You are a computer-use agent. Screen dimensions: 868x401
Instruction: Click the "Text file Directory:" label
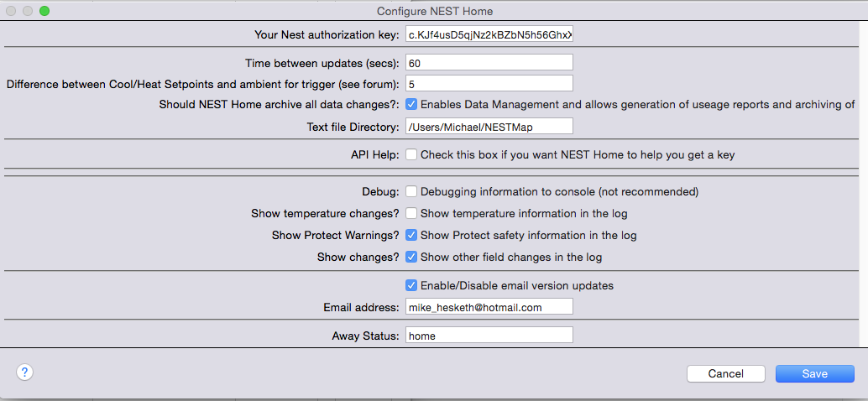(353, 127)
